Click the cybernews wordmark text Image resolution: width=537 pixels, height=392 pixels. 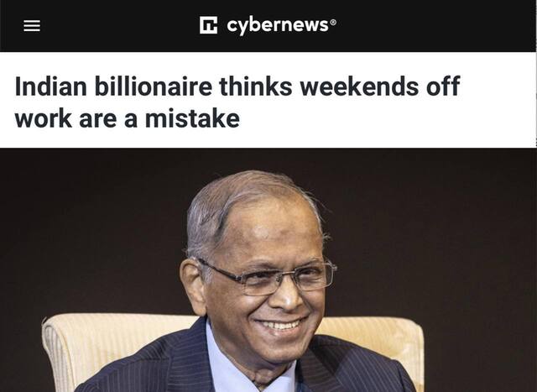coord(277,26)
